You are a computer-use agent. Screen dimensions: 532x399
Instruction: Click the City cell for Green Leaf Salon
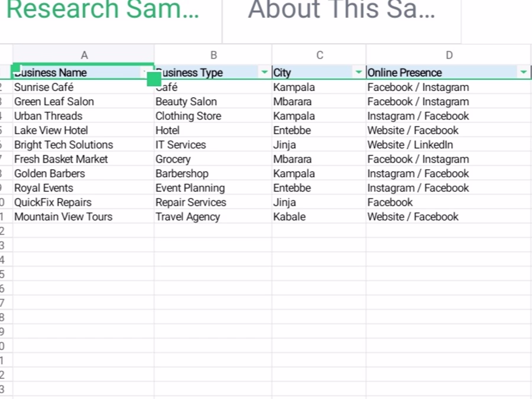point(319,102)
